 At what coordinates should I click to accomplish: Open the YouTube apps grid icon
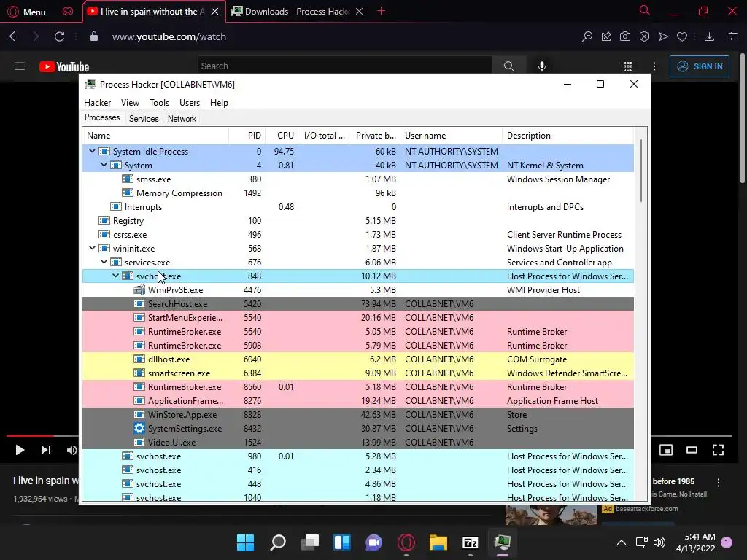click(628, 66)
